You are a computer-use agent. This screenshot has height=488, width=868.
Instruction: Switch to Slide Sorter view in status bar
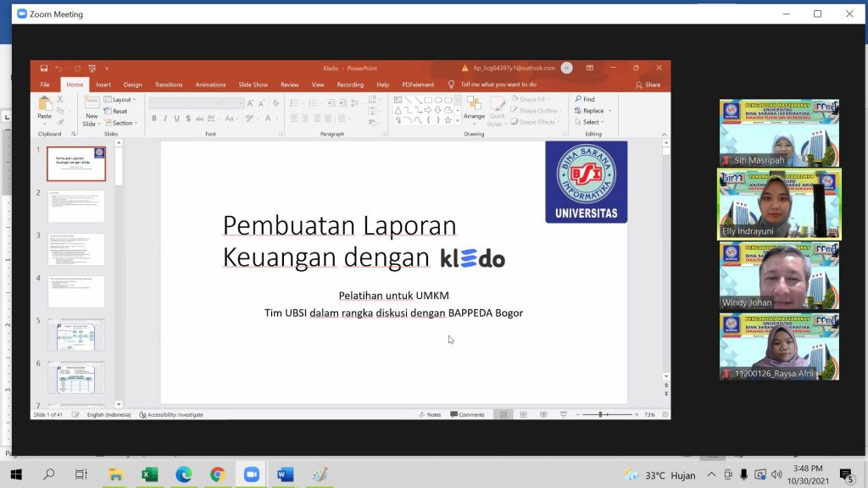tap(523, 414)
